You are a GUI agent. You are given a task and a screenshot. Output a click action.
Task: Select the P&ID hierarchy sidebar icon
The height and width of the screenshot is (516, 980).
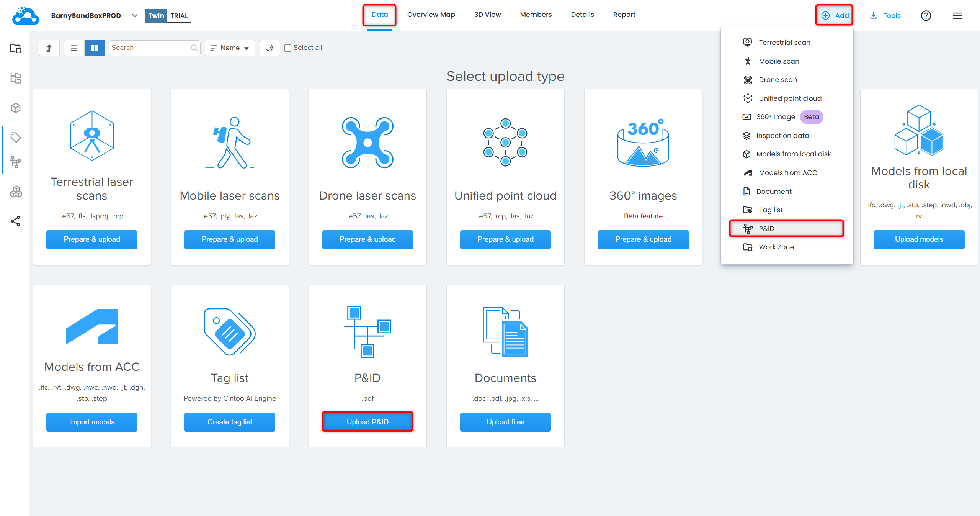[15, 162]
